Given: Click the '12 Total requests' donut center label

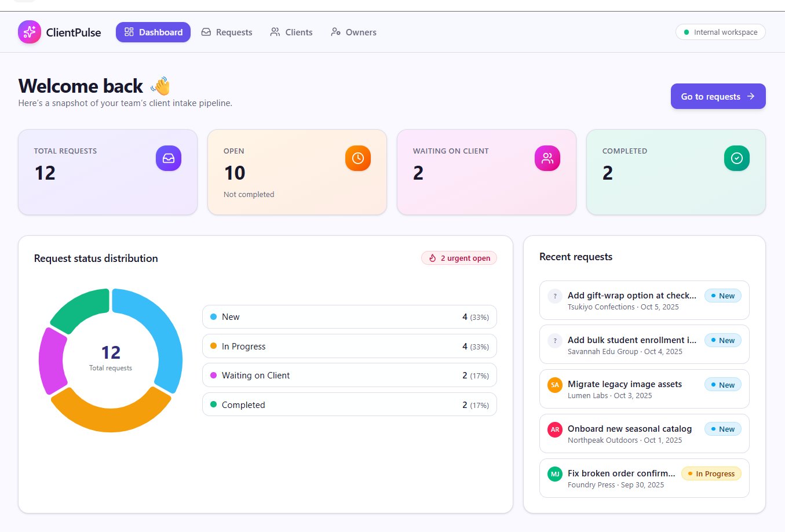Looking at the screenshot, I should point(111,358).
